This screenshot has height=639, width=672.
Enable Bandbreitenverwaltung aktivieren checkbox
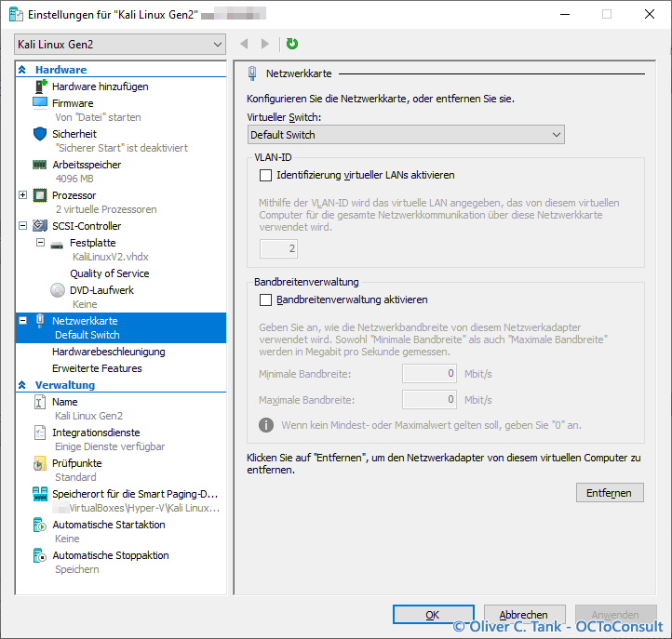(265, 300)
